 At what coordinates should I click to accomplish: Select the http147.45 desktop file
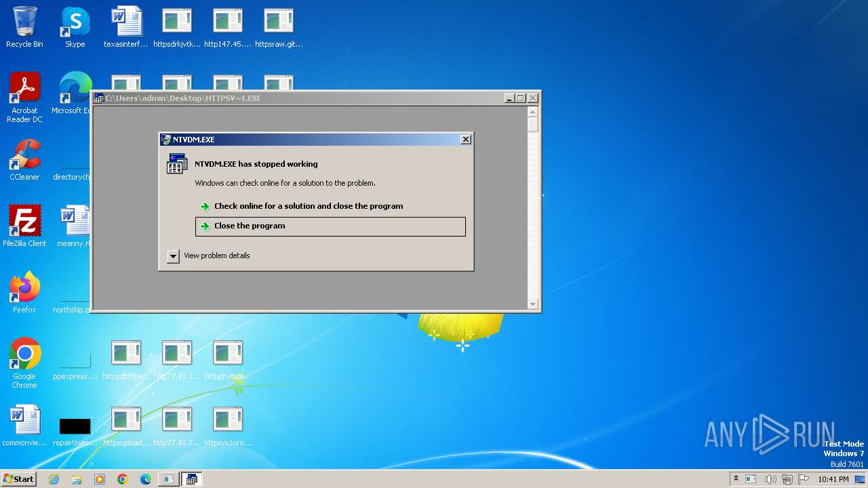(x=228, y=27)
